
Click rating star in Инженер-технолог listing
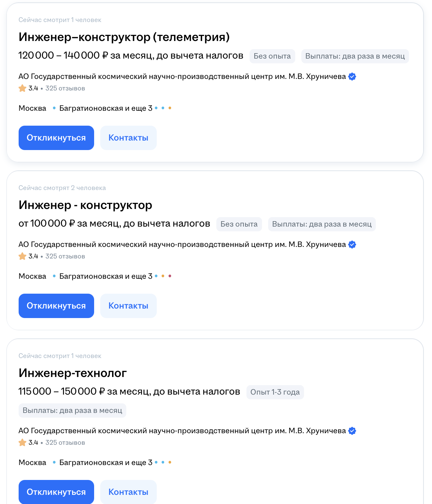(x=22, y=443)
